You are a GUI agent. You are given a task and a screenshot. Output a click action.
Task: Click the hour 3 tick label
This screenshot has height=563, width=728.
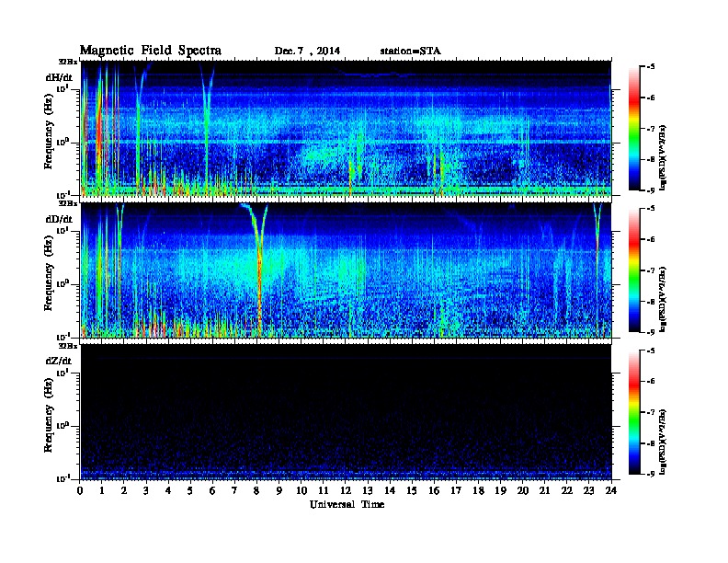(x=146, y=490)
